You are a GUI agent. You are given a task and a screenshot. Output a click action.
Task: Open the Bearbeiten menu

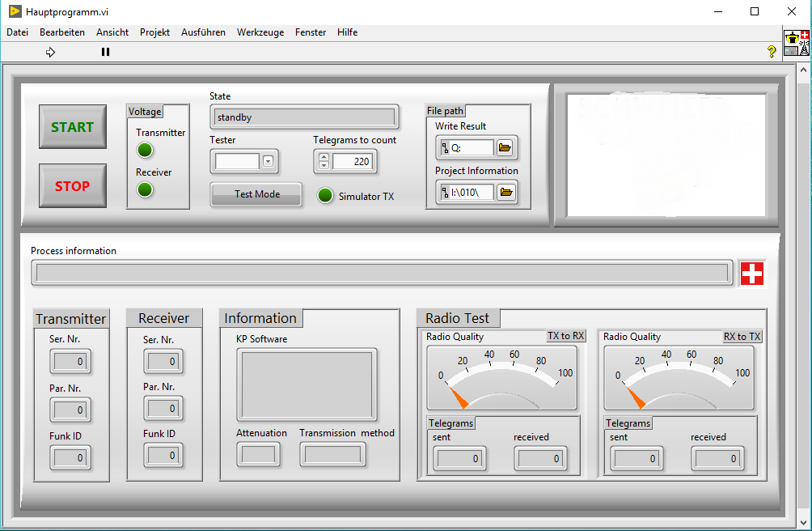click(62, 32)
